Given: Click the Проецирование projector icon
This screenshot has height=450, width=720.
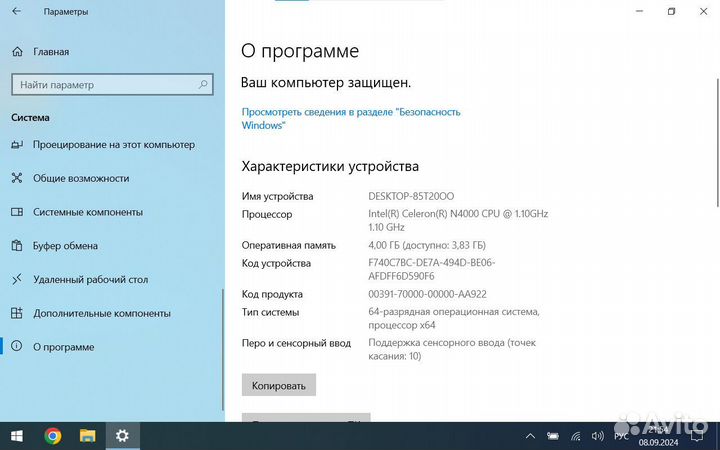Looking at the screenshot, I should click(x=17, y=145).
